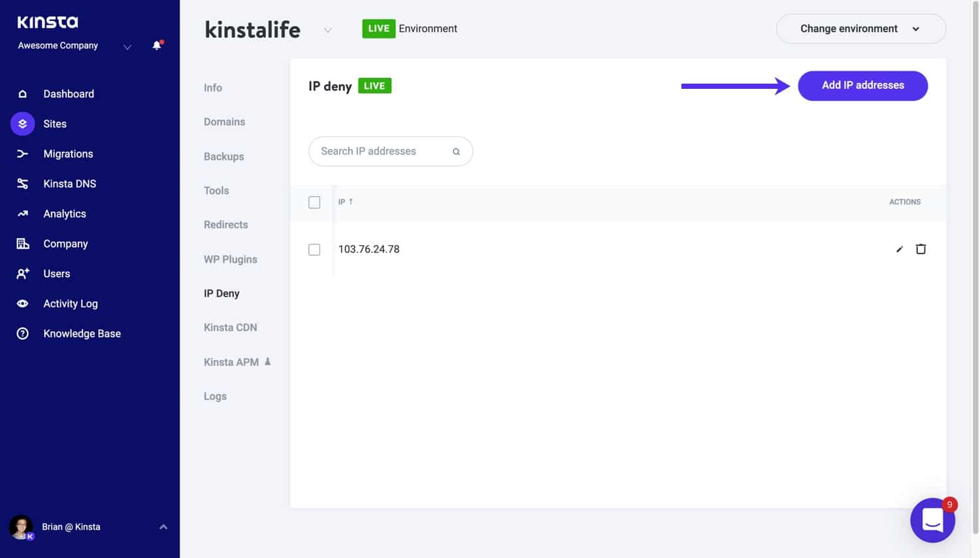Click the Activity Log eye icon
The width and height of the screenshot is (980, 558).
tap(22, 304)
